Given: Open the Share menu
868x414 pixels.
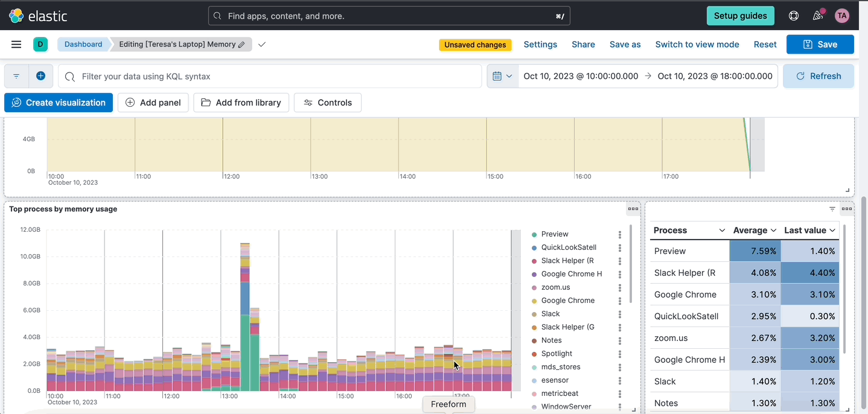Looking at the screenshot, I should click(583, 44).
